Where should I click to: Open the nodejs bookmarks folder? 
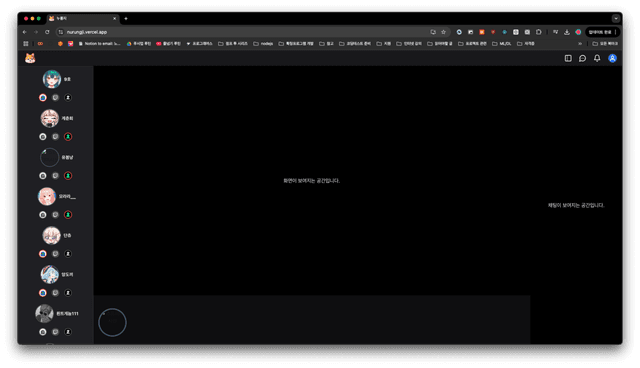pos(263,44)
